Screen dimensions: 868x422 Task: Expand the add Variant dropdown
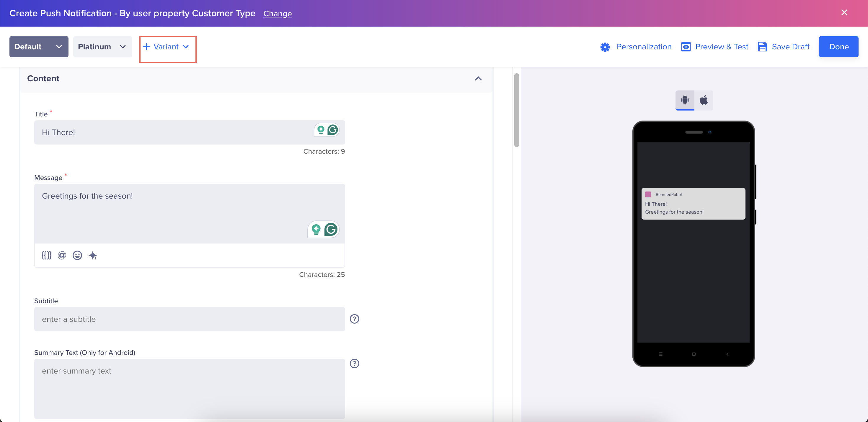(167, 47)
